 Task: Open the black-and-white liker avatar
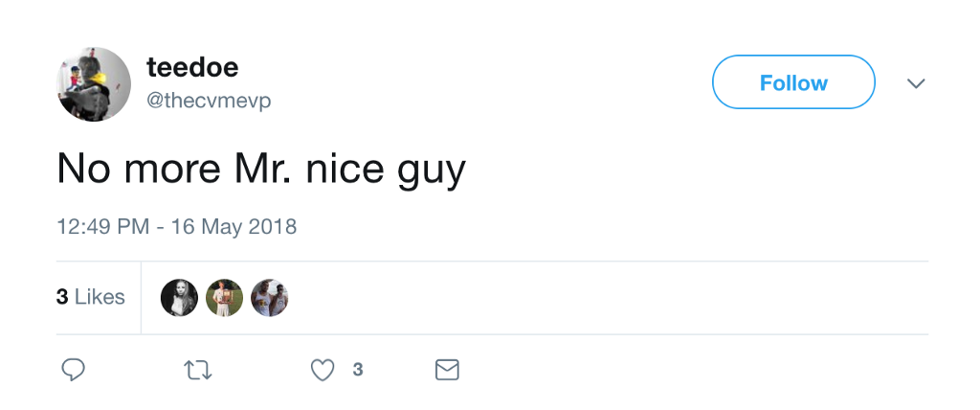click(179, 297)
